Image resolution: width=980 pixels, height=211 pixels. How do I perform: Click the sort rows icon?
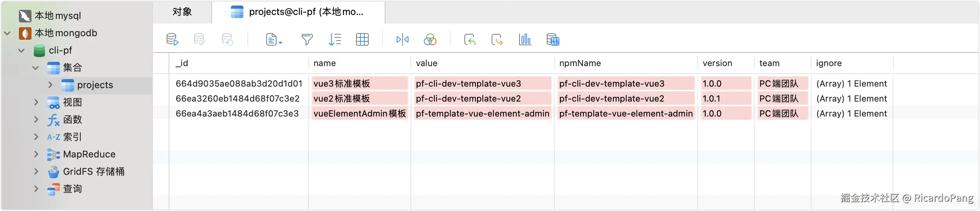334,39
